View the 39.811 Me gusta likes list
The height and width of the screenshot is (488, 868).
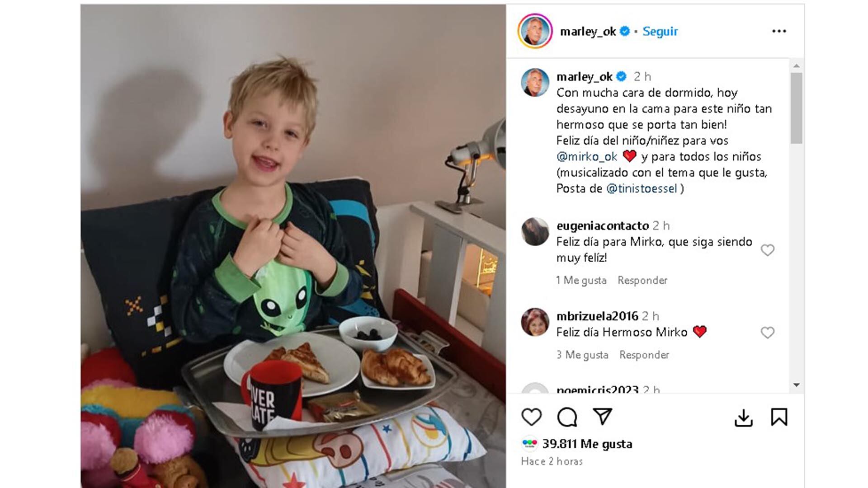[x=587, y=444]
